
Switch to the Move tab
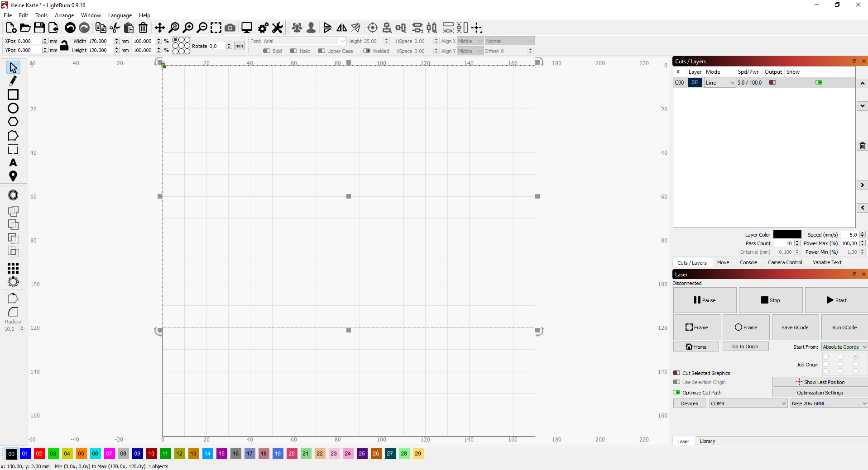point(723,262)
